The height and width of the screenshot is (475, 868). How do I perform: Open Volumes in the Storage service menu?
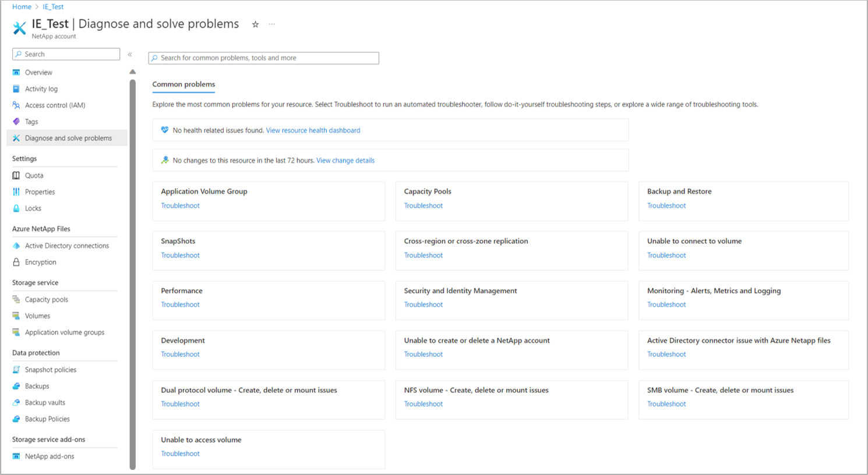(37, 316)
